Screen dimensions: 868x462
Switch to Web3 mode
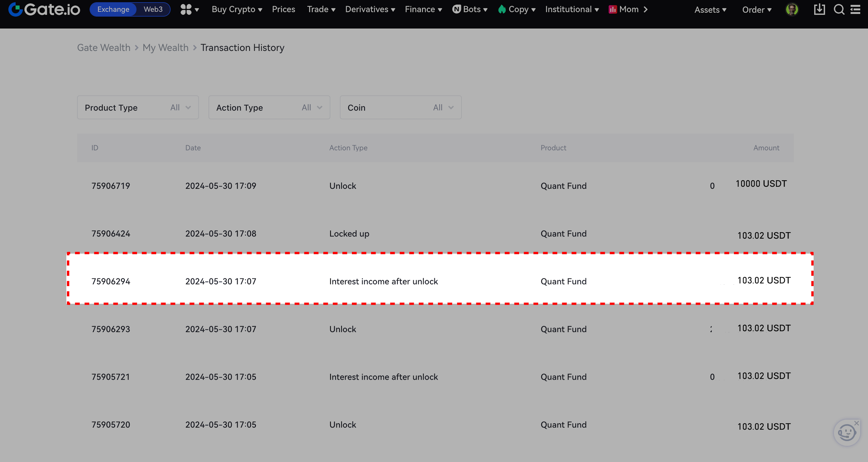[153, 10]
